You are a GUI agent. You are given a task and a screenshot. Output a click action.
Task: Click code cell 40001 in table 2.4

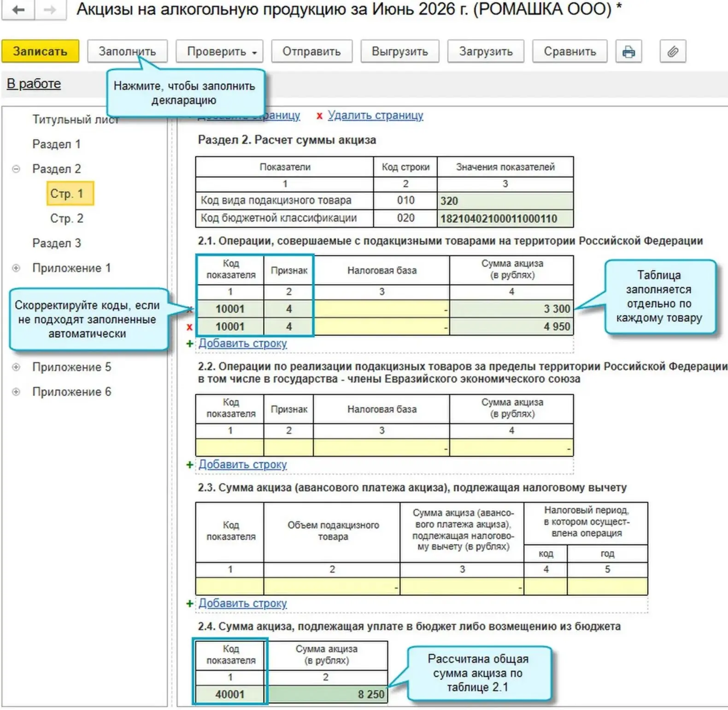click(x=230, y=694)
